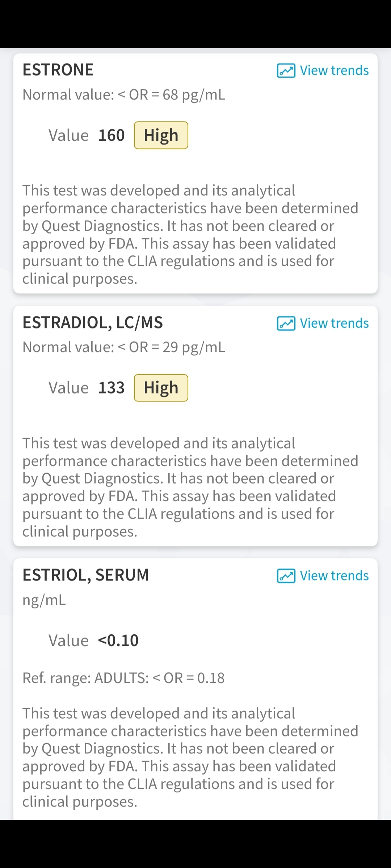Select the ESTRADIOL, LC/MS test title

coord(93,323)
